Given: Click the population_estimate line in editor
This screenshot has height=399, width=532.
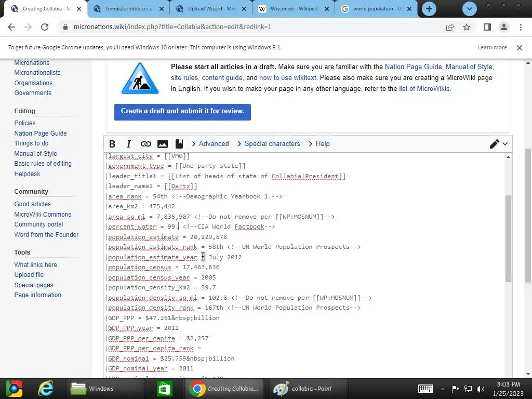Looking at the screenshot, I should (168, 237).
